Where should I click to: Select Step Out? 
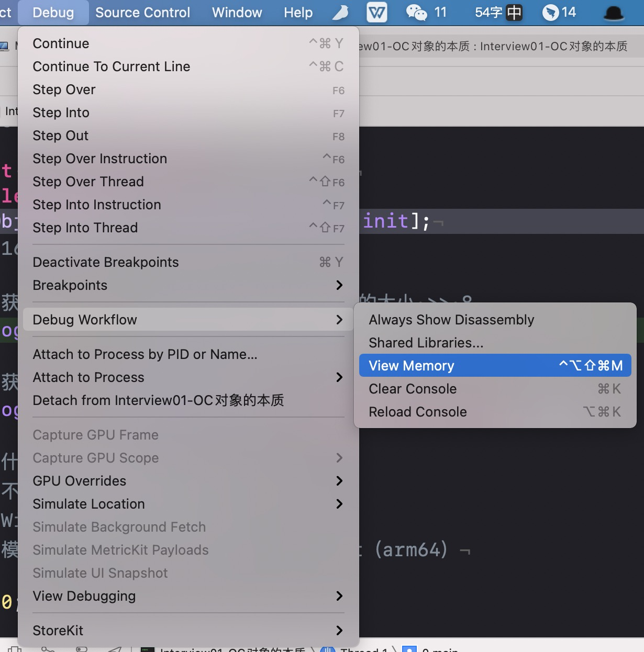coord(188,136)
